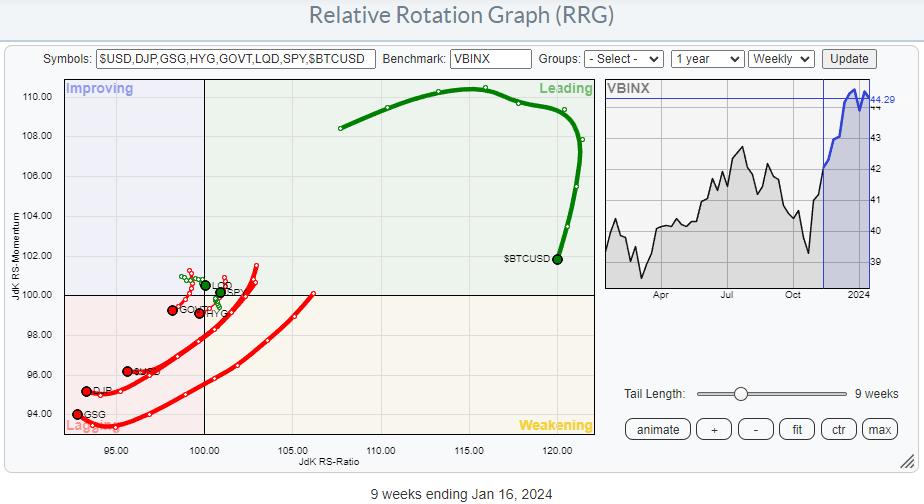Click the animate button

pos(658,429)
